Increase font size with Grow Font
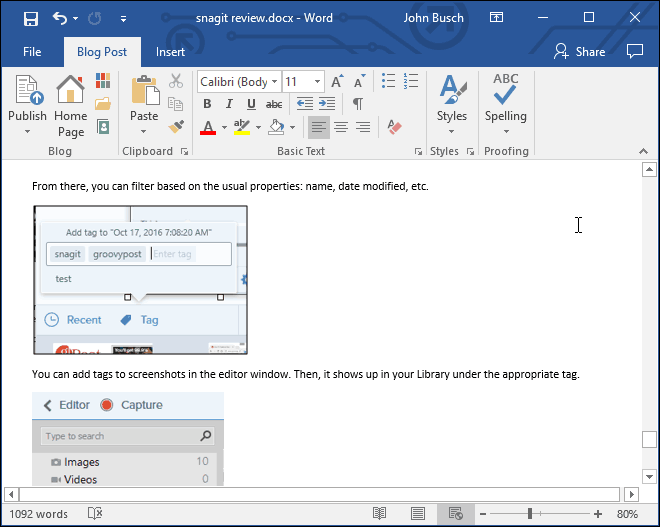Screen dimensions: 660x527 tap(337, 81)
